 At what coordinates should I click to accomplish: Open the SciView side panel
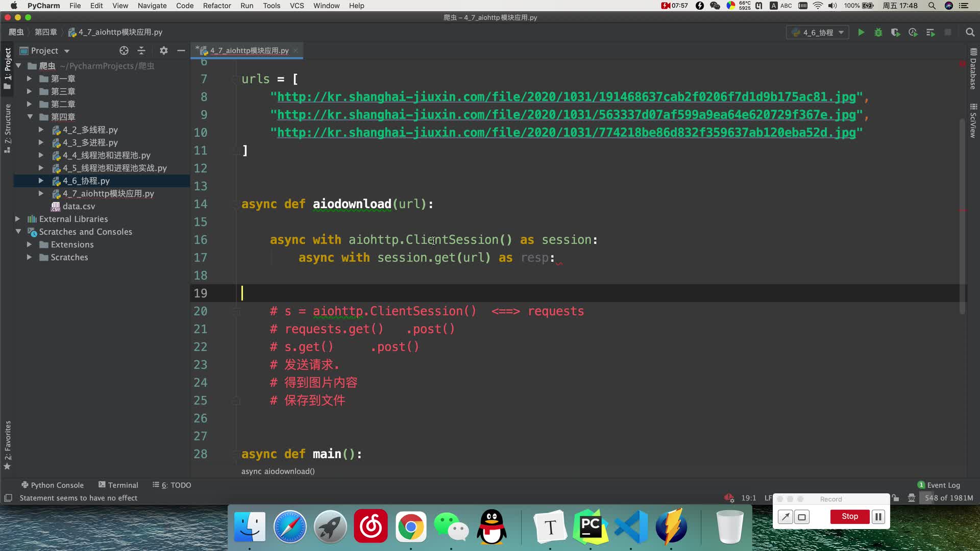pos(973,121)
